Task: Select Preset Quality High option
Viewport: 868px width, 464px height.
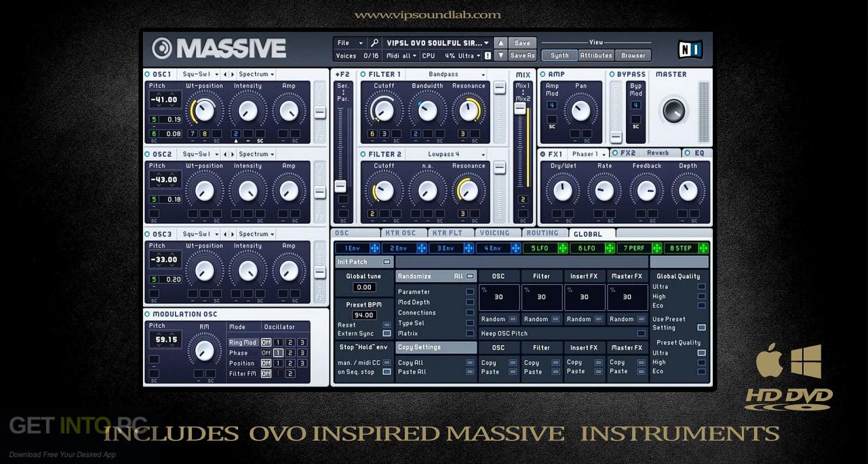Action: [x=701, y=362]
